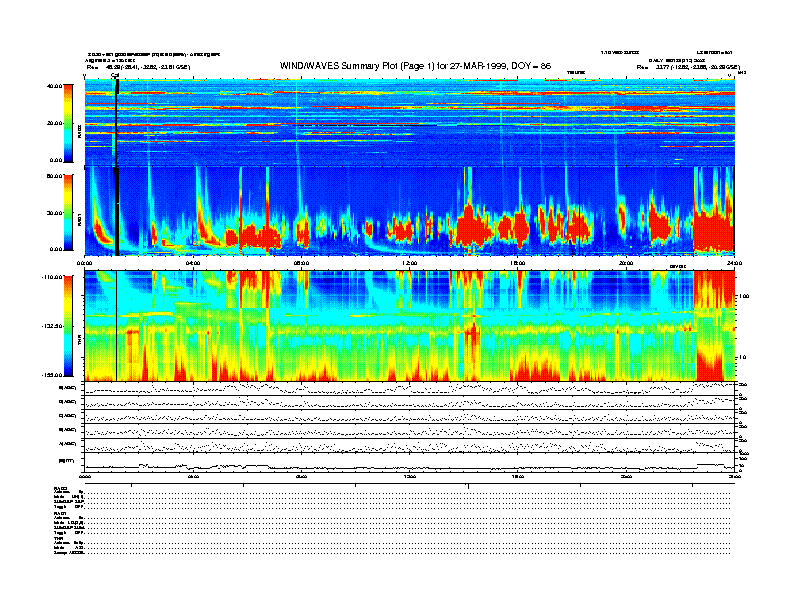Select the 40.00 label on the RAD2 scale

tap(54, 86)
